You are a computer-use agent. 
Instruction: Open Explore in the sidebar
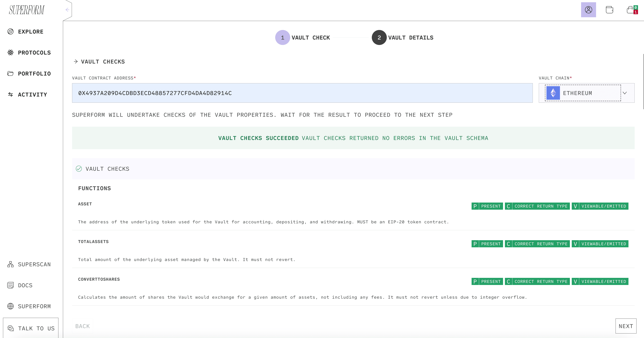tap(25, 31)
